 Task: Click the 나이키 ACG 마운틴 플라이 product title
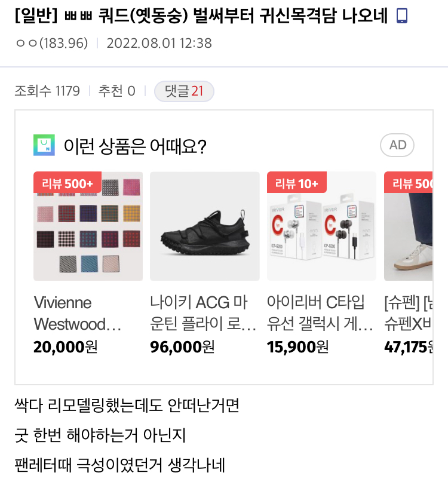tap(203, 313)
